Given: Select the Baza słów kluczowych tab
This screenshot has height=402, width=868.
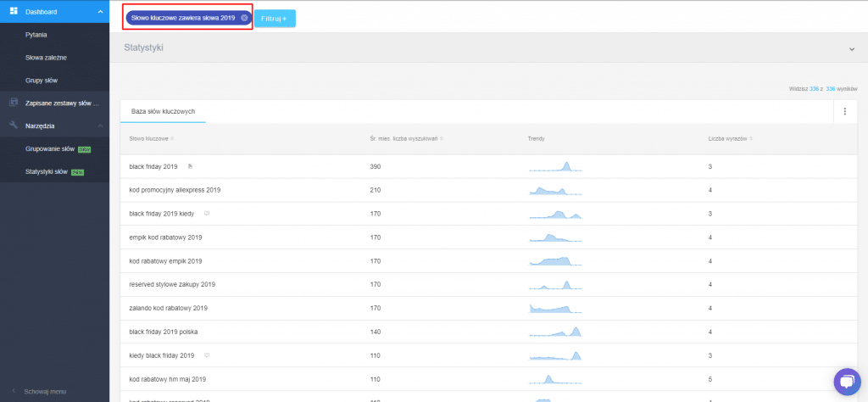Looking at the screenshot, I should click(163, 111).
